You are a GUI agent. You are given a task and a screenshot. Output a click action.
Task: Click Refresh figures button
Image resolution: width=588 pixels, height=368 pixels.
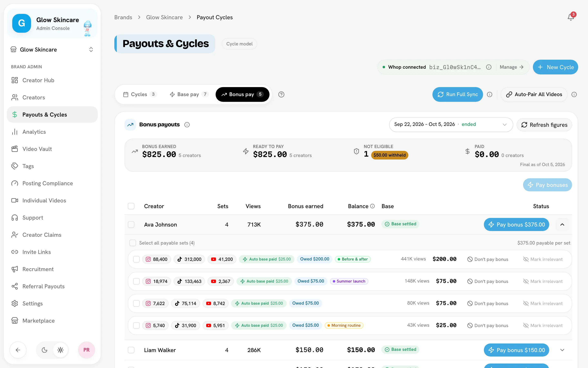[x=544, y=125]
